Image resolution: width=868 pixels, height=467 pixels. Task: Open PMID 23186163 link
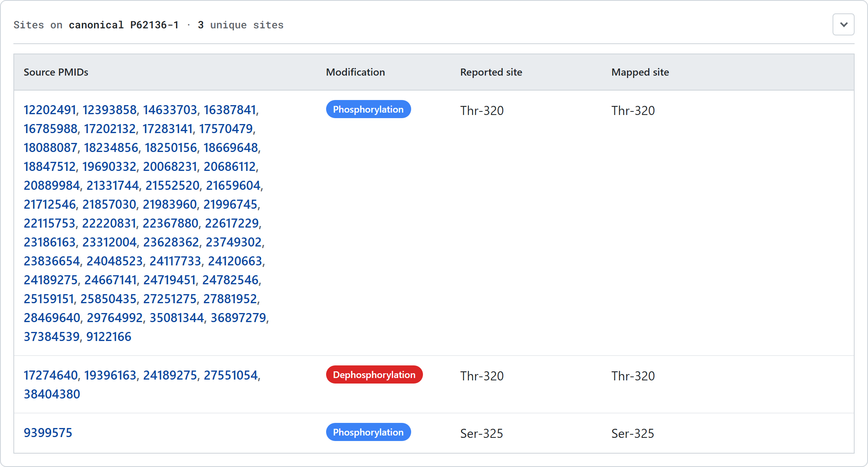coord(50,242)
